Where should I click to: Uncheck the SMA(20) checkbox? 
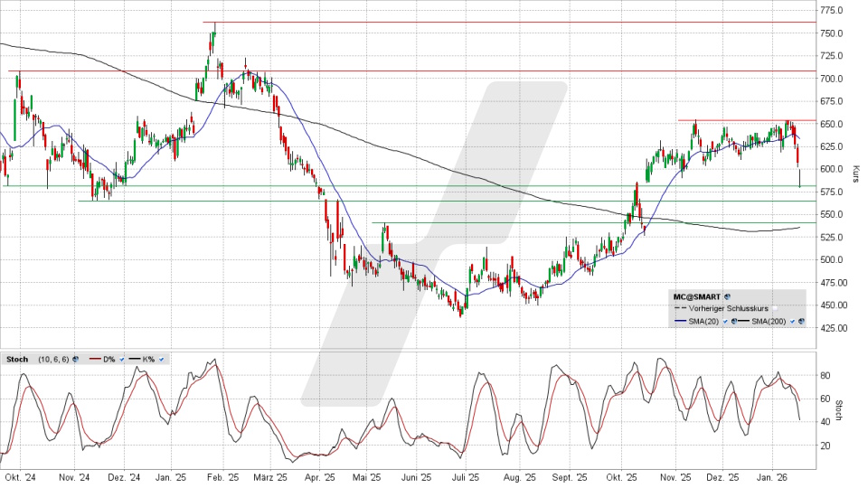pos(725,322)
